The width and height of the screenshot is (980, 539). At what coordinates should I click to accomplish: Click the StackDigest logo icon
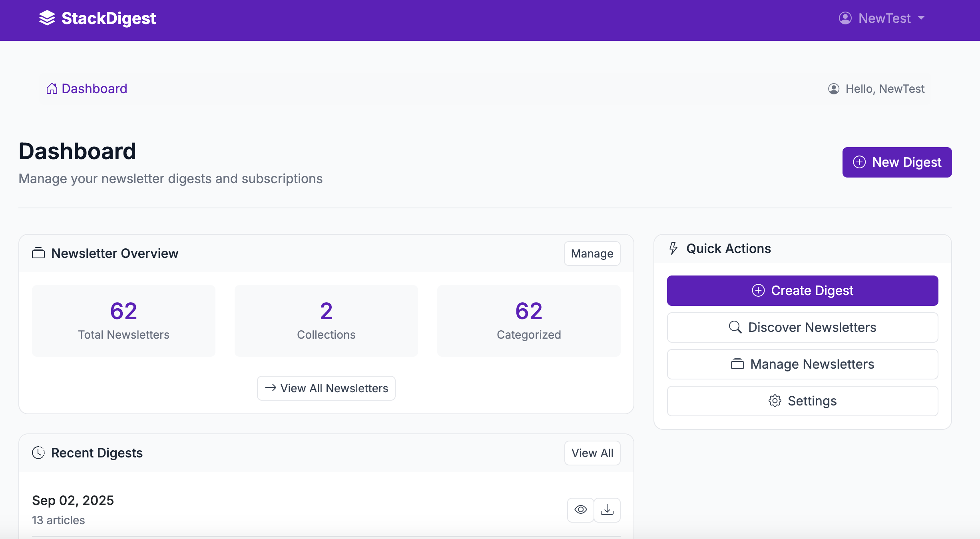coord(47,18)
